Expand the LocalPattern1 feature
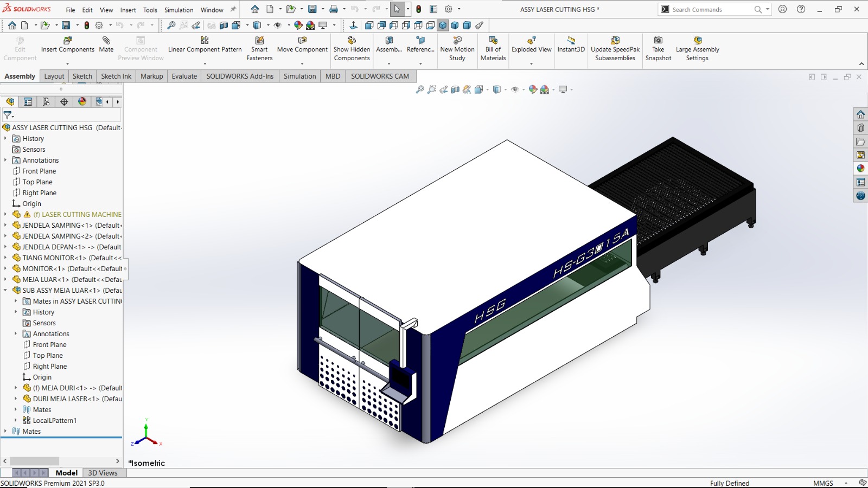868x488 pixels. 16,420
